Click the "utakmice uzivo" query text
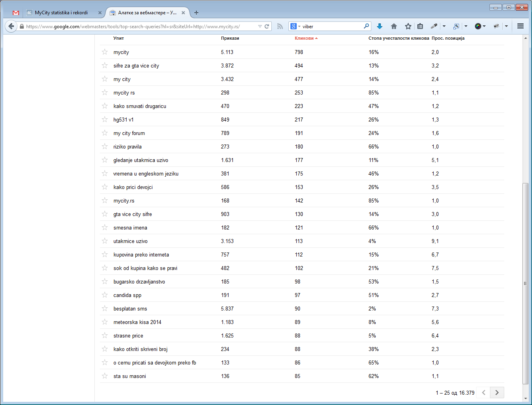Viewport: 532px width, 405px height. [131, 241]
